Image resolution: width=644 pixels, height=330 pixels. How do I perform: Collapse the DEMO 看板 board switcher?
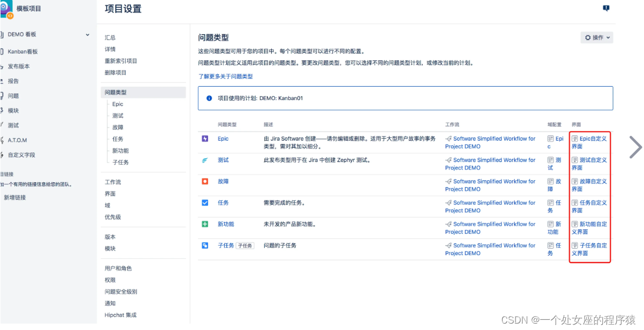[87, 34]
